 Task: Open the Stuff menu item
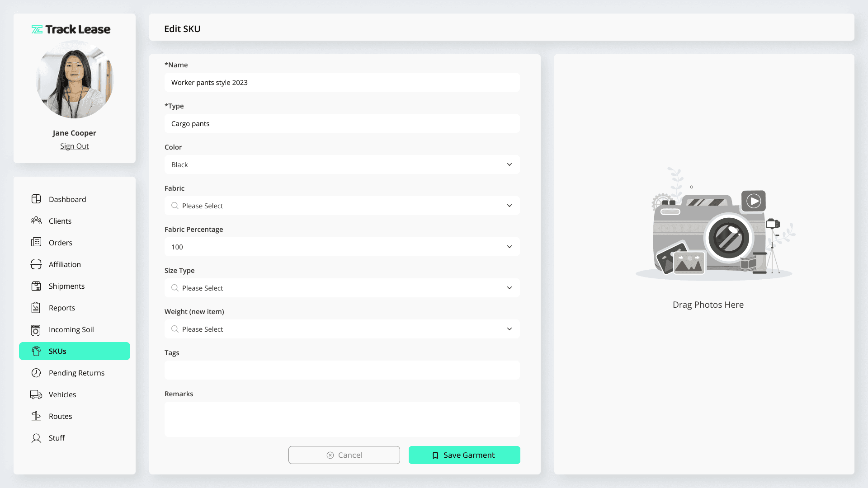click(57, 438)
